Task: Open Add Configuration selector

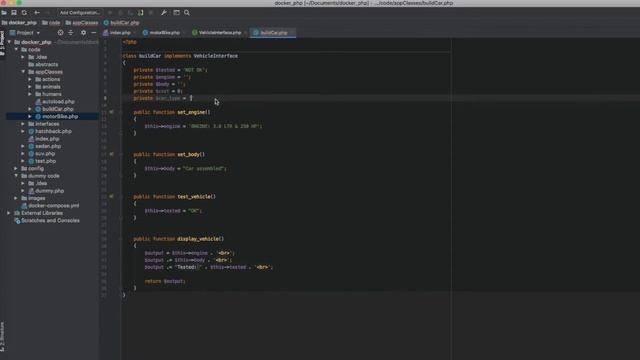Action: click(79, 13)
